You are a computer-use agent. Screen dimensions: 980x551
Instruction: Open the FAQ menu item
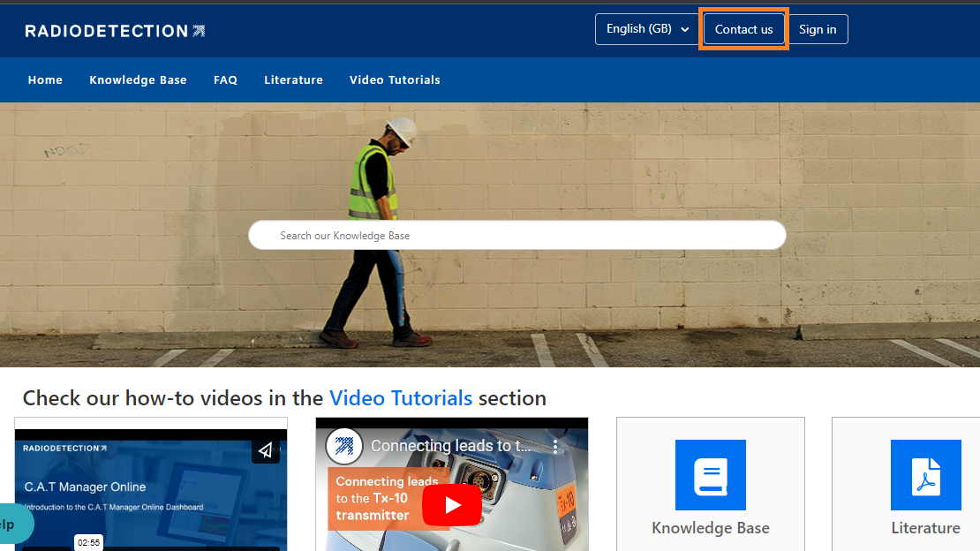point(226,80)
